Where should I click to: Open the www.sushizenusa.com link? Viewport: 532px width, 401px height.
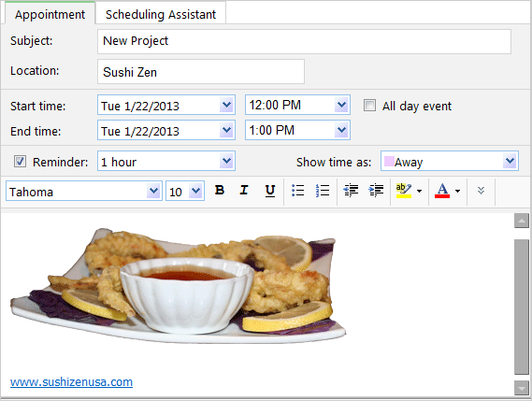point(71,382)
